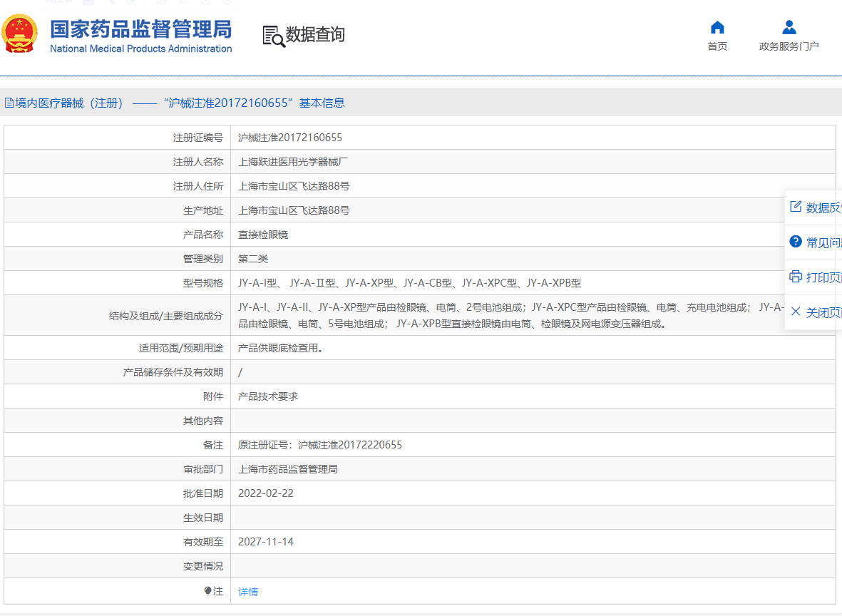Click National Medical Products Administration subtitle
Image resolution: width=842 pixels, height=616 pixels.
click(140, 48)
